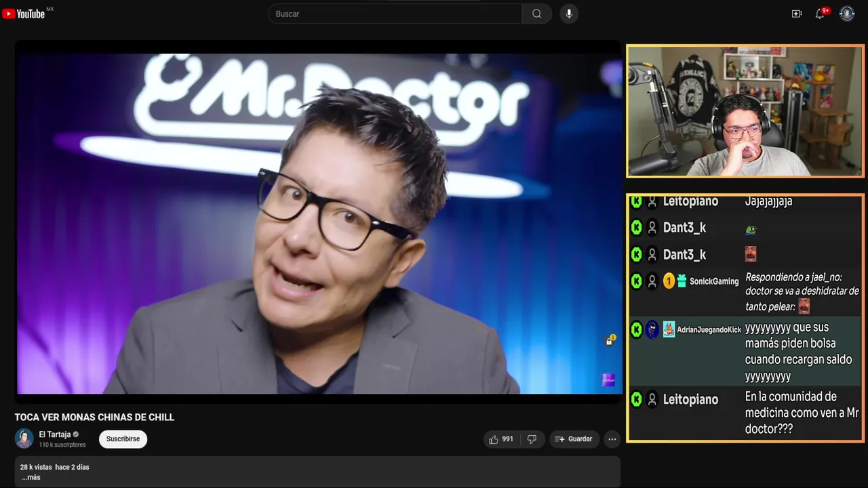Screen dimensions: 868x488
Task: Open the three-dot more actions menu
Action: [x=612, y=439]
